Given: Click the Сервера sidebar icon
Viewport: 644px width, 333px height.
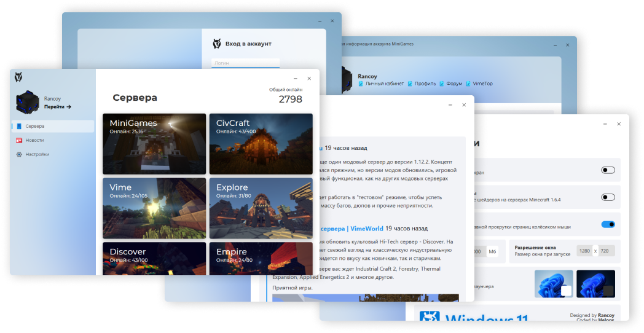Looking at the screenshot, I should point(19,127).
